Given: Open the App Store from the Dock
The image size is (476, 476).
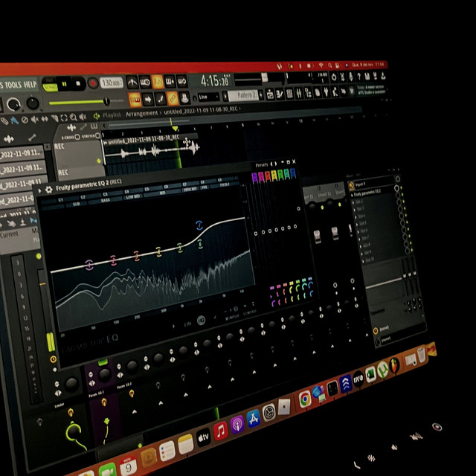Looking at the screenshot, I should (252, 419).
